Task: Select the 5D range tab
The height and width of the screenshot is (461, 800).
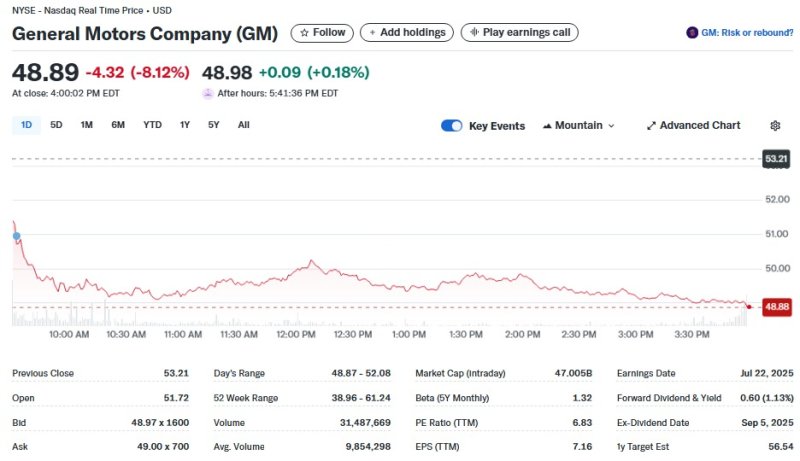Action: coord(56,125)
